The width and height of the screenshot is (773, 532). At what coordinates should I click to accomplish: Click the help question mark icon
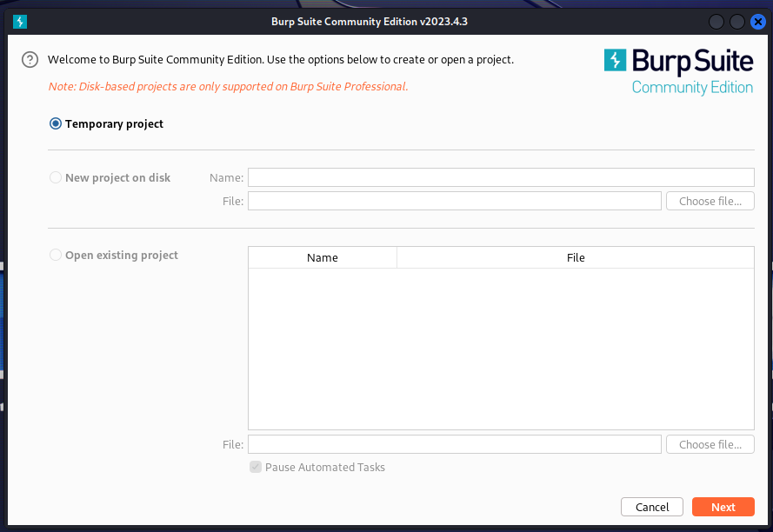30,60
